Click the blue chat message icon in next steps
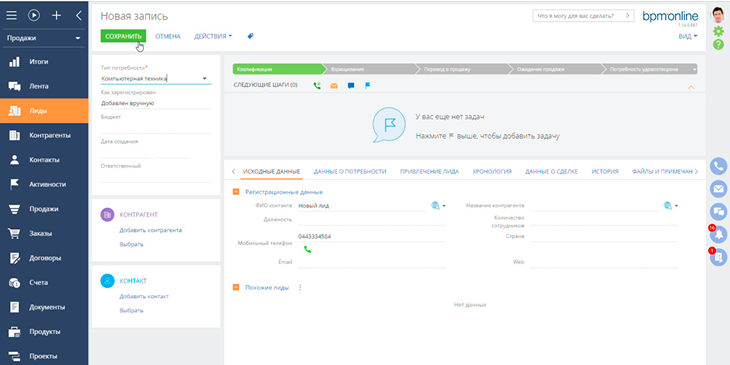 351,86
